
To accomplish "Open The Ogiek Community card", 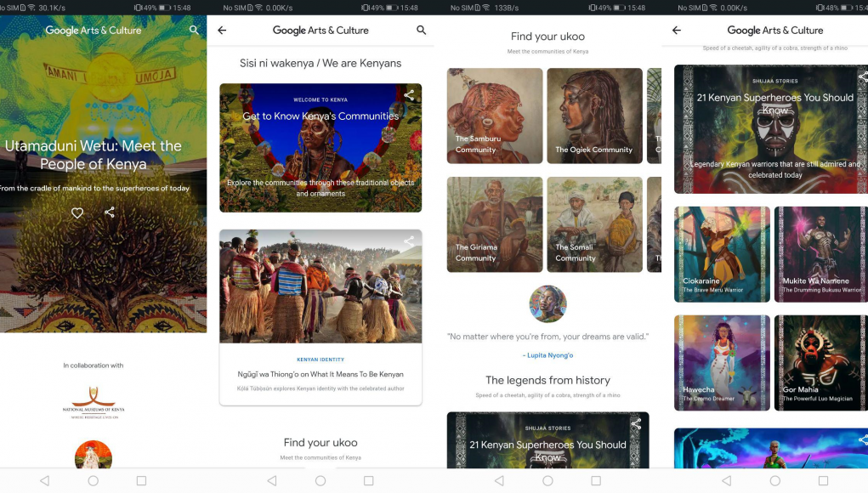I will click(x=595, y=116).
